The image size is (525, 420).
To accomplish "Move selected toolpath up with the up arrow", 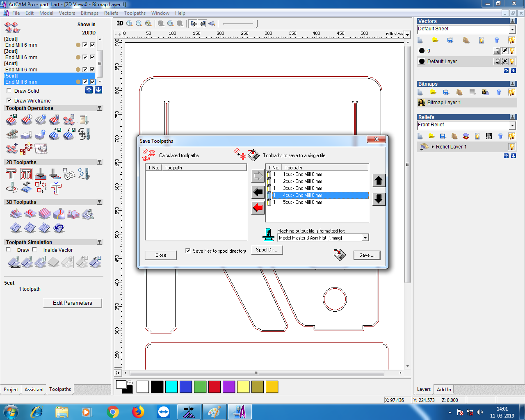I will coord(379,180).
